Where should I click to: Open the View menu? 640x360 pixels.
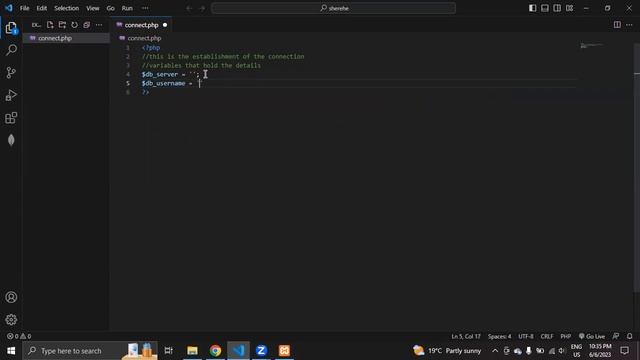93,8
